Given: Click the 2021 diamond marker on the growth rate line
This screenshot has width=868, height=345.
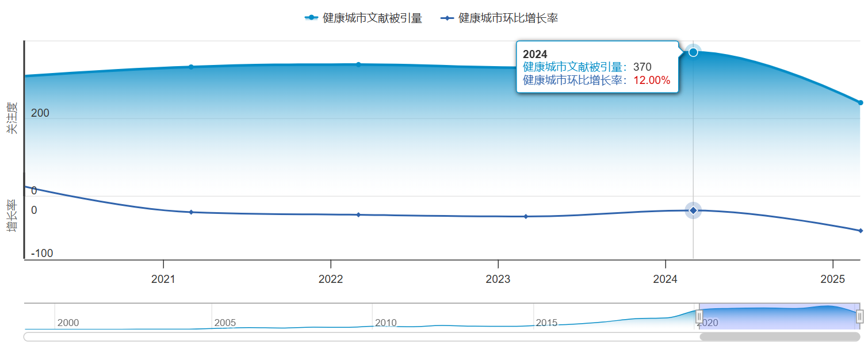Looking at the screenshot, I should click(x=191, y=212).
